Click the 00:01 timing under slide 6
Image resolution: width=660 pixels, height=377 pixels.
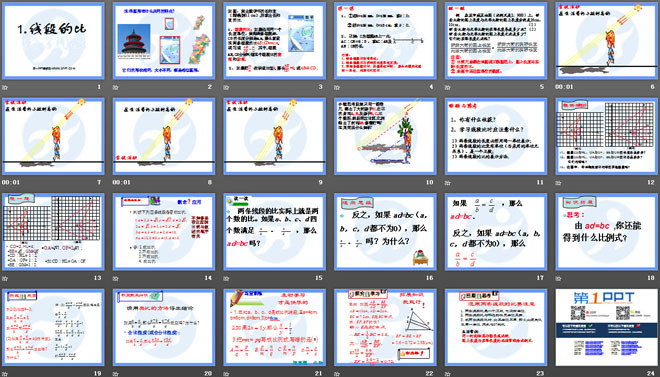click(564, 87)
